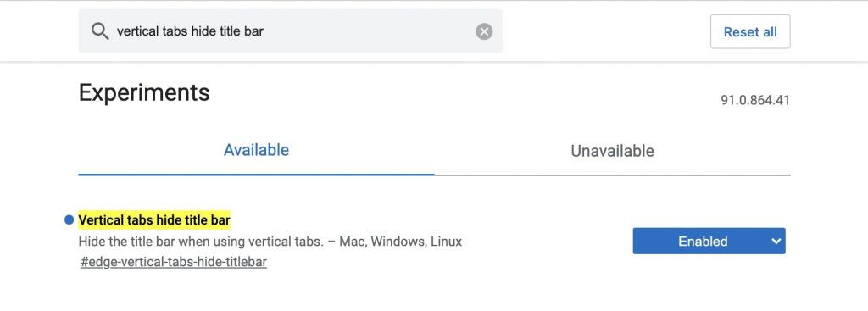Screen dimensions: 868x311
Task: Focus the search flags text field
Action: click(290, 31)
